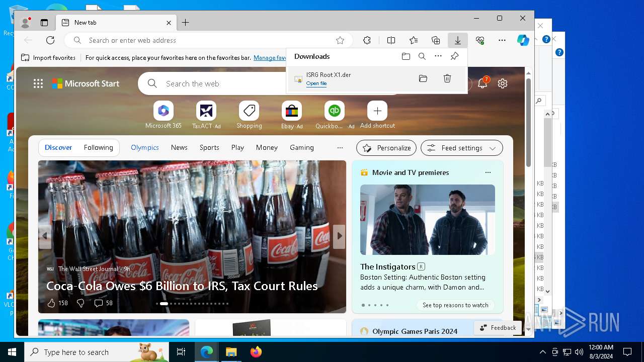Select the Sports feed tab
The width and height of the screenshot is (644, 362).
pyautogui.click(x=209, y=147)
